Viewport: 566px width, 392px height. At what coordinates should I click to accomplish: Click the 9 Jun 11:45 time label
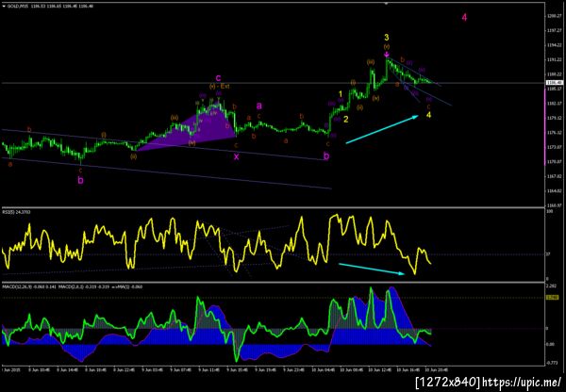click(208, 370)
